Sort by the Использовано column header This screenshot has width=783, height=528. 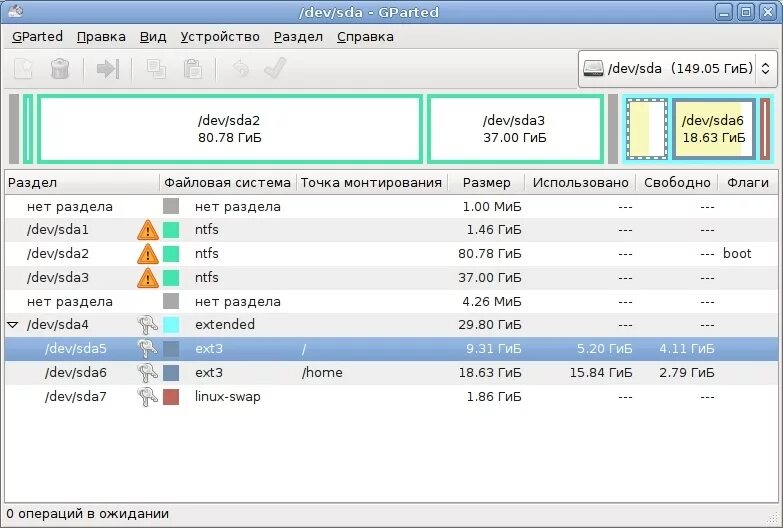coord(580,183)
